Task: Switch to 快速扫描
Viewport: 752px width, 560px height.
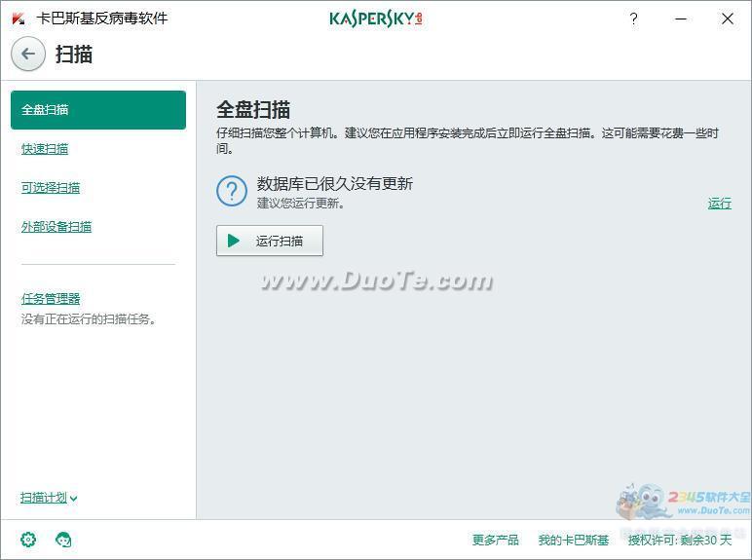Action: 45,149
